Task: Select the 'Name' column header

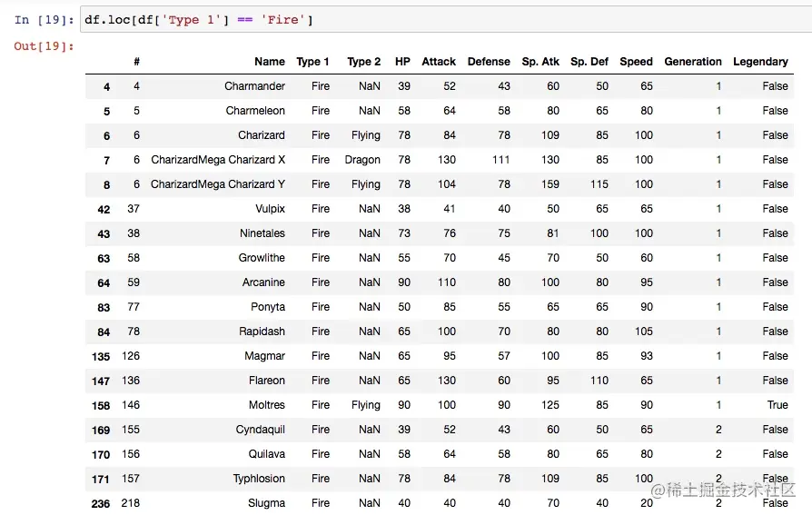Action: click(269, 62)
